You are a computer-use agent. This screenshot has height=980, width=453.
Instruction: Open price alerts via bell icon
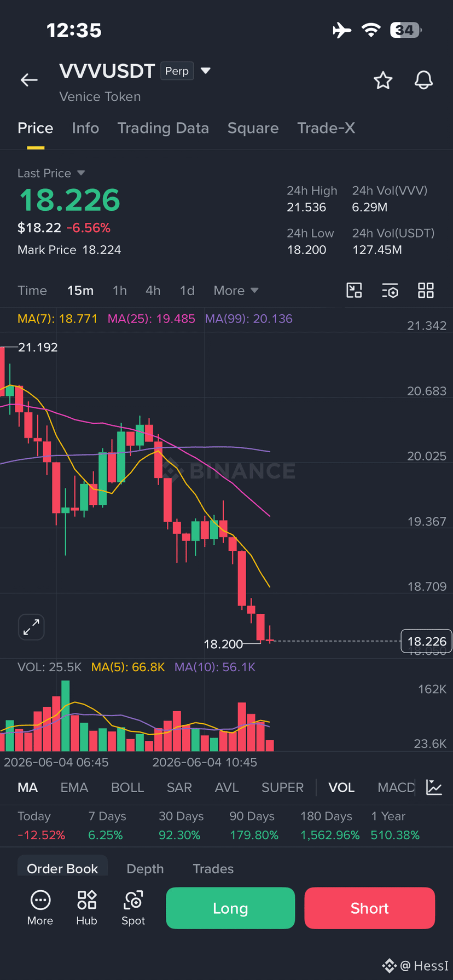[x=423, y=80]
